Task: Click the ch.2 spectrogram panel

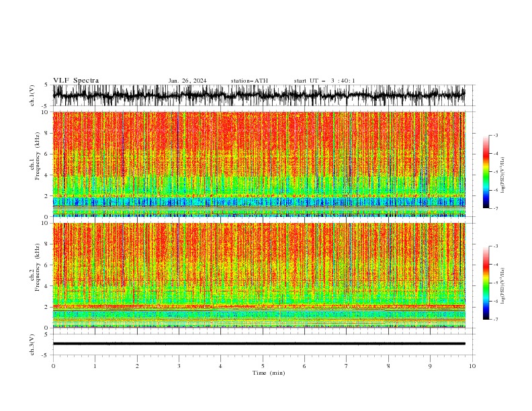Action: pos(259,275)
